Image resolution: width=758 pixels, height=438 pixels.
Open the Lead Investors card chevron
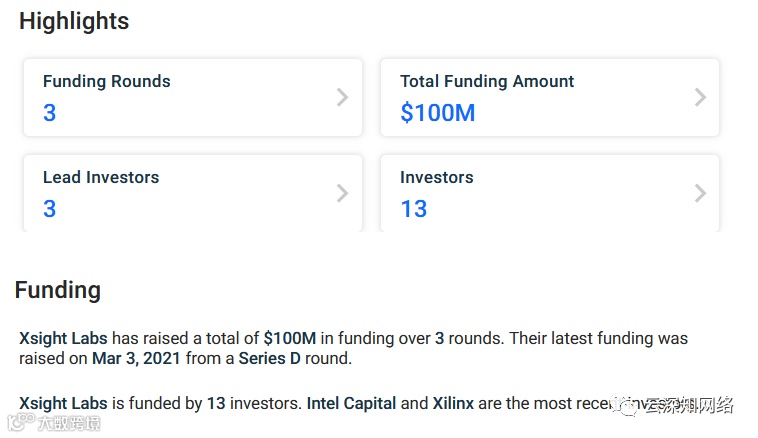(x=342, y=193)
